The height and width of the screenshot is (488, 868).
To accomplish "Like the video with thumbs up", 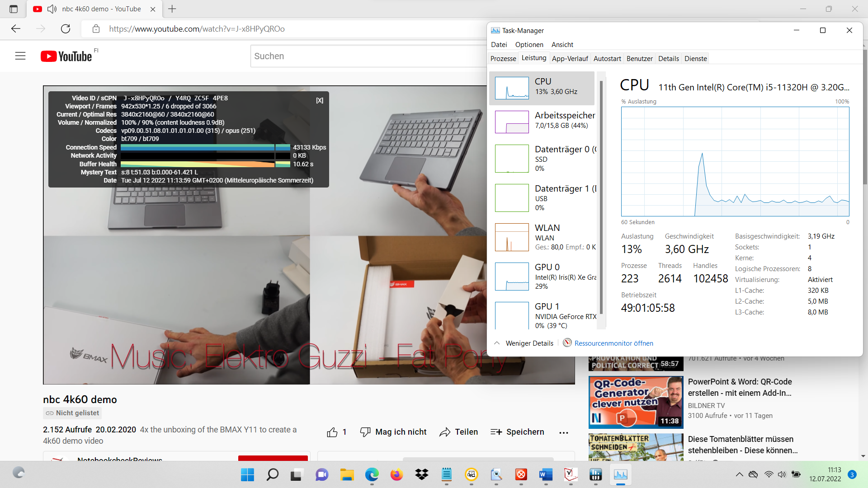I will pos(332,432).
